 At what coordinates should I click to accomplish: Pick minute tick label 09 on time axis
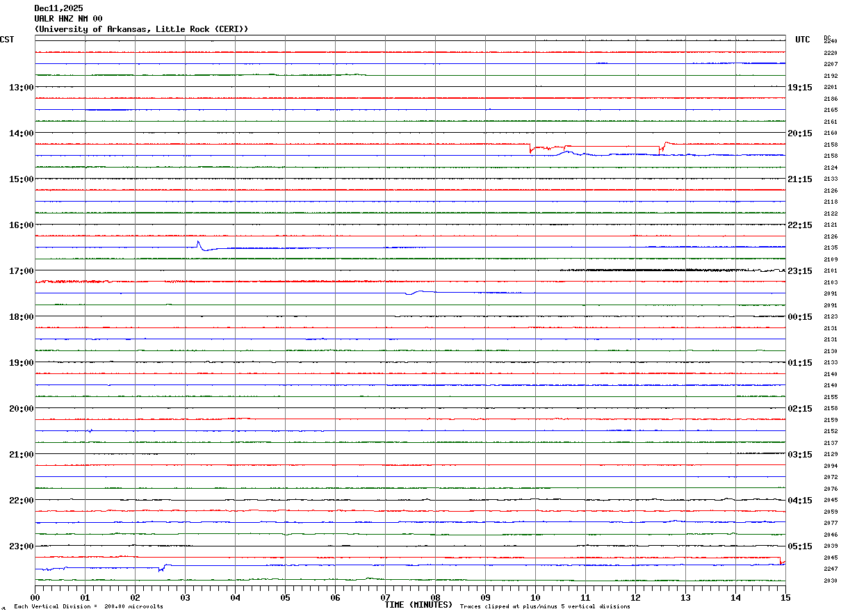click(x=485, y=597)
